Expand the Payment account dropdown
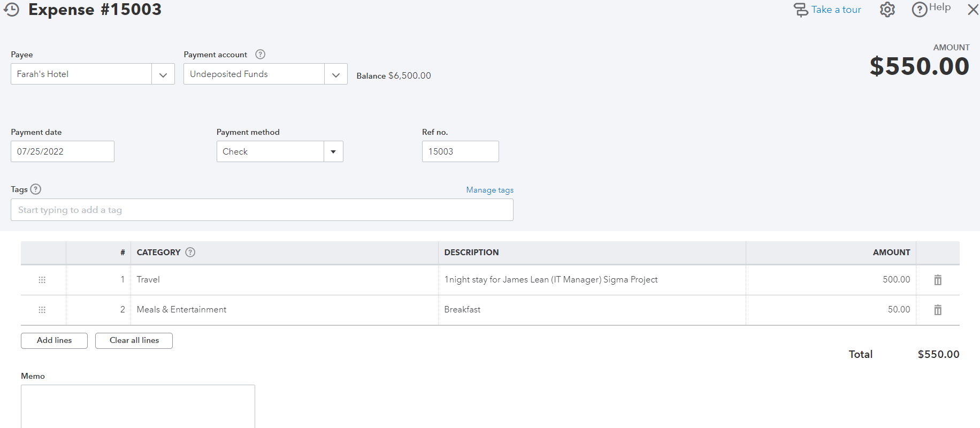This screenshot has width=980, height=428. click(x=336, y=75)
